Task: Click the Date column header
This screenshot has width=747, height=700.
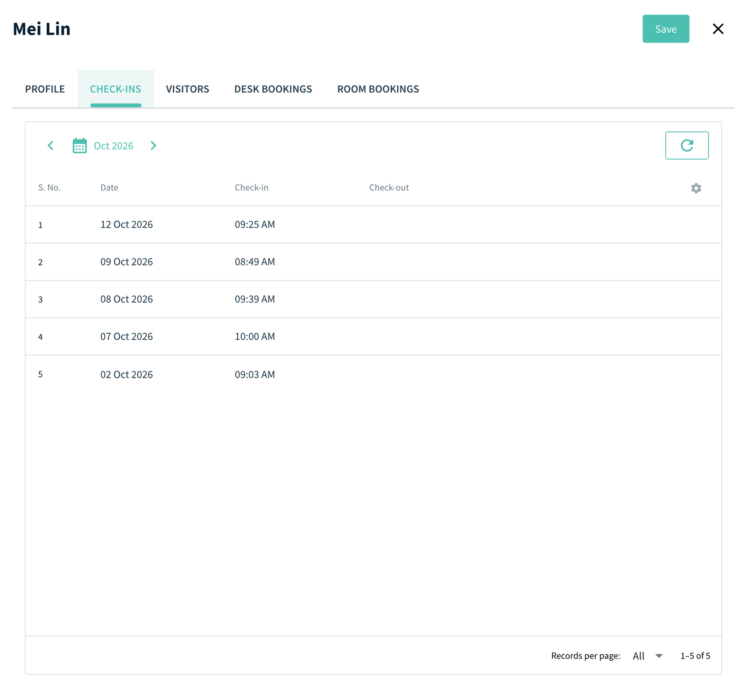Action: click(109, 188)
